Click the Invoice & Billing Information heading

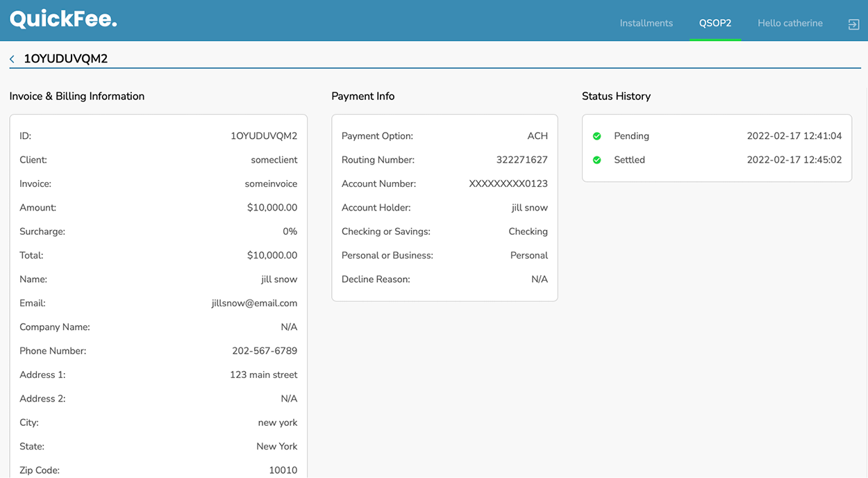coord(77,96)
